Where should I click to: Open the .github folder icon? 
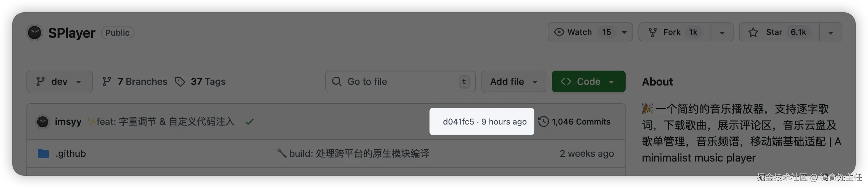click(x=43, y=154)
